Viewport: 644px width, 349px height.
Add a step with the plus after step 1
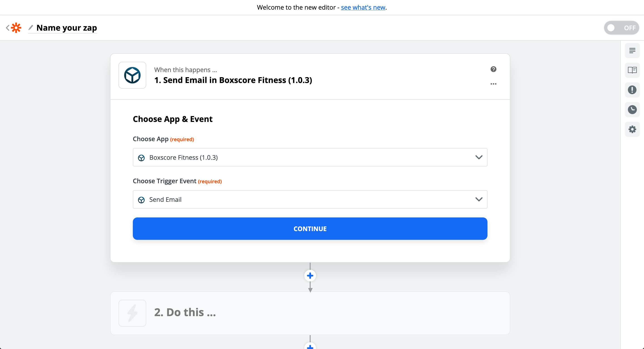point(310,276)
